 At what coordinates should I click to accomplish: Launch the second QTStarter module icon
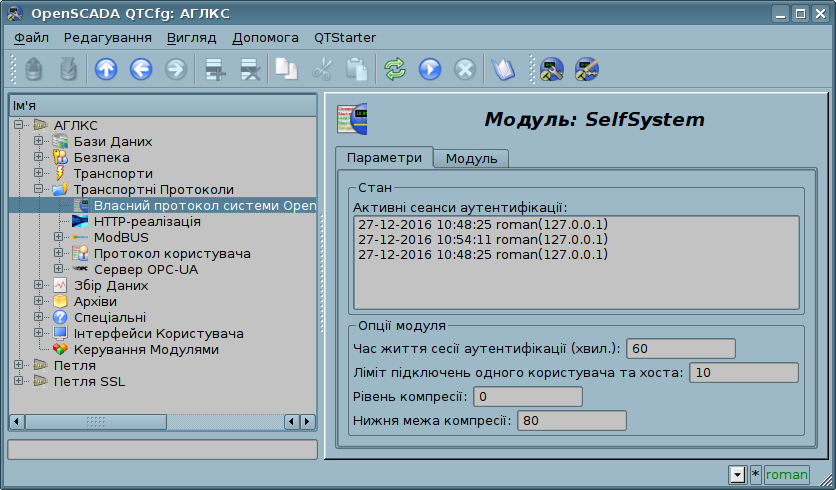[x=587, y=69]
